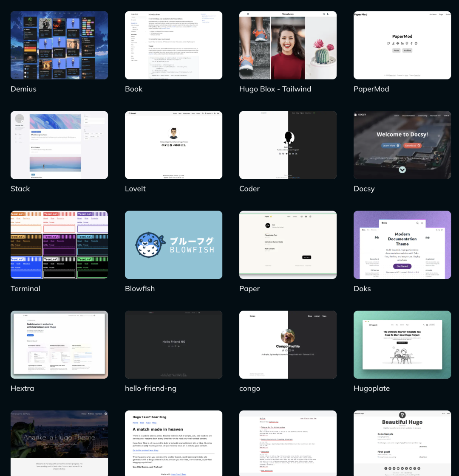
Task: Open the Book theme thumbnail
Action: point(173,45)
